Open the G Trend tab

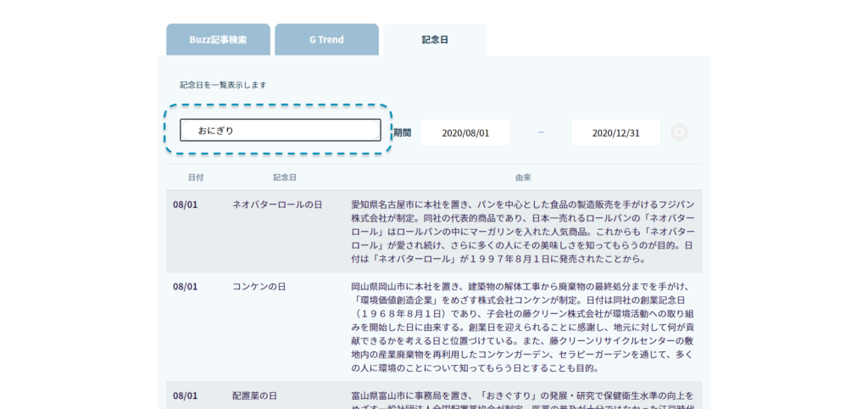[326, 40]
